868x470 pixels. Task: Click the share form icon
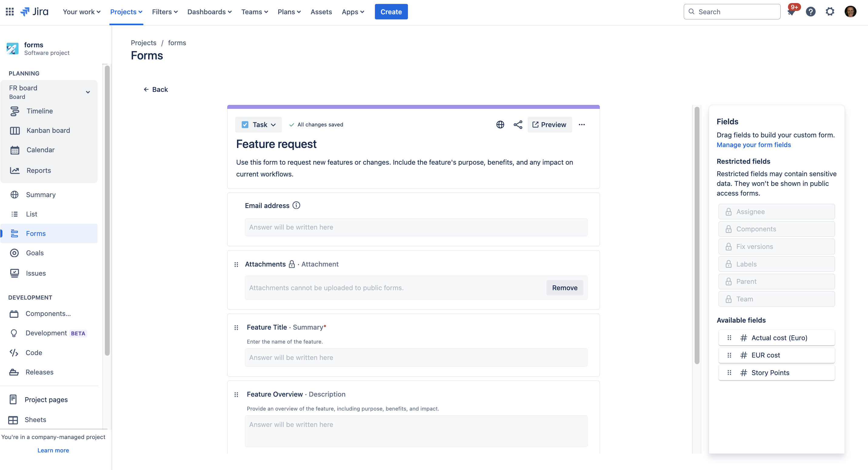pos(518,125)
